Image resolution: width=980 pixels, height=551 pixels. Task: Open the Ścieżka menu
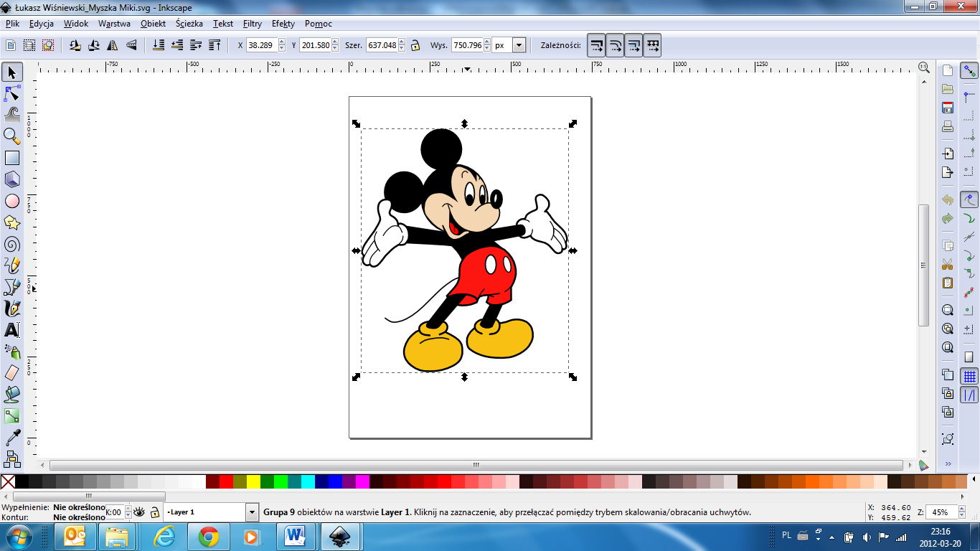pos(189,24)
